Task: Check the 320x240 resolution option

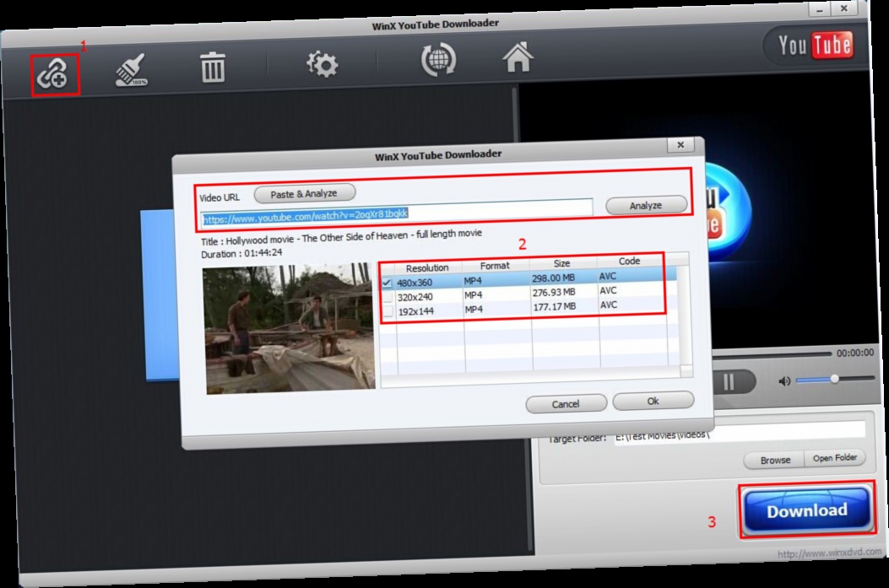Action: coord(387,294)
